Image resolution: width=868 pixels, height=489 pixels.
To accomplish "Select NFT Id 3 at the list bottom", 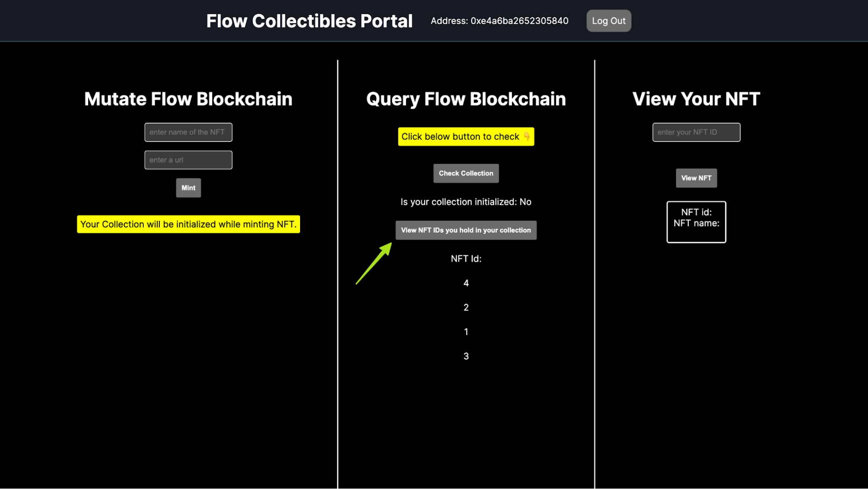I will tap(466, 356).
